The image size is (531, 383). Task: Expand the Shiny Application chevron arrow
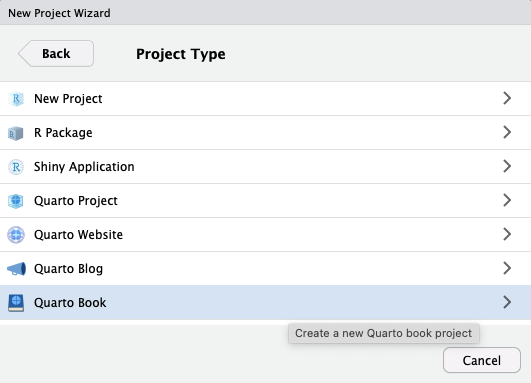[x=507, y=166]
